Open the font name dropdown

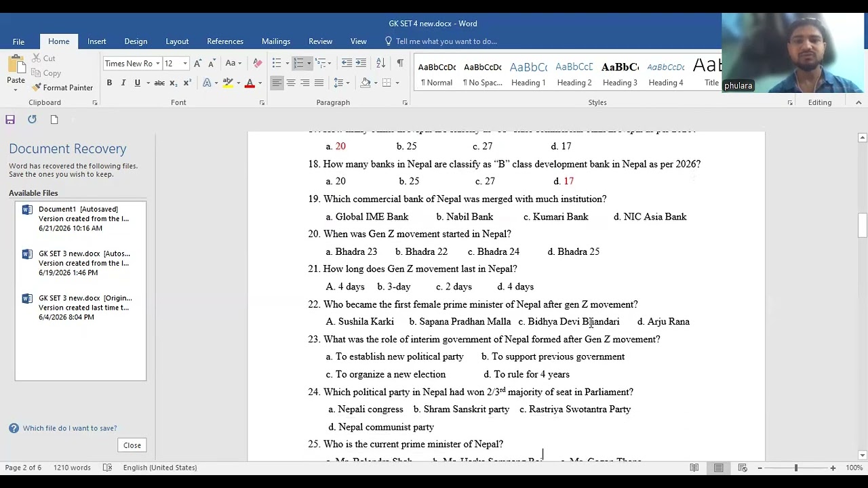click(158, 64)
